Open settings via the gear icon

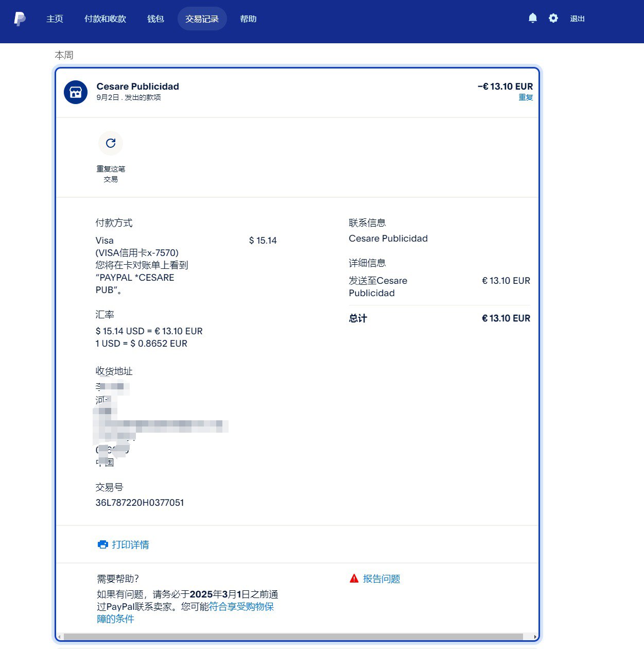[x=553, y=19]
